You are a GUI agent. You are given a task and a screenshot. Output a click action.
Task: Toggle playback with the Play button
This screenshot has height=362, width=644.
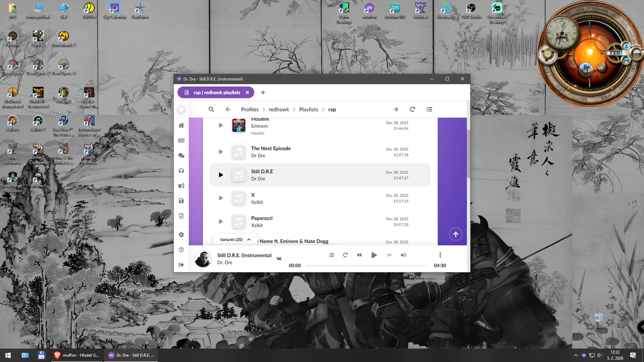point(374,255)
